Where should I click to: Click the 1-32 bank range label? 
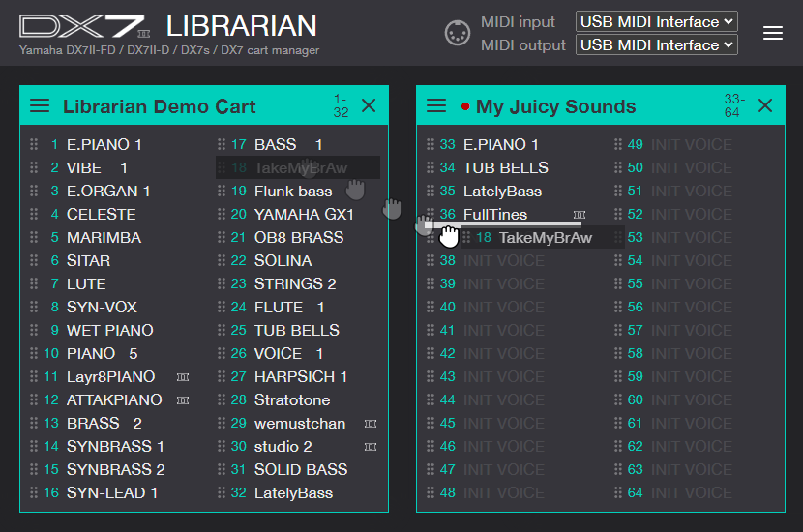click(x=342, y=105)
